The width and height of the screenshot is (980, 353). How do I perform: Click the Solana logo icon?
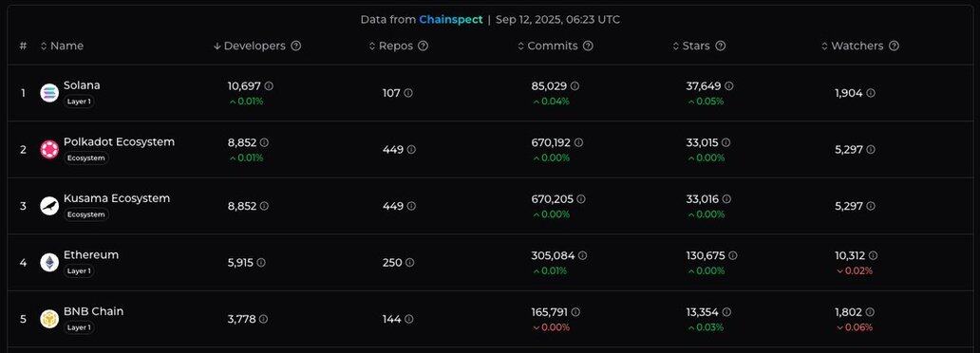tap(49, 93)
